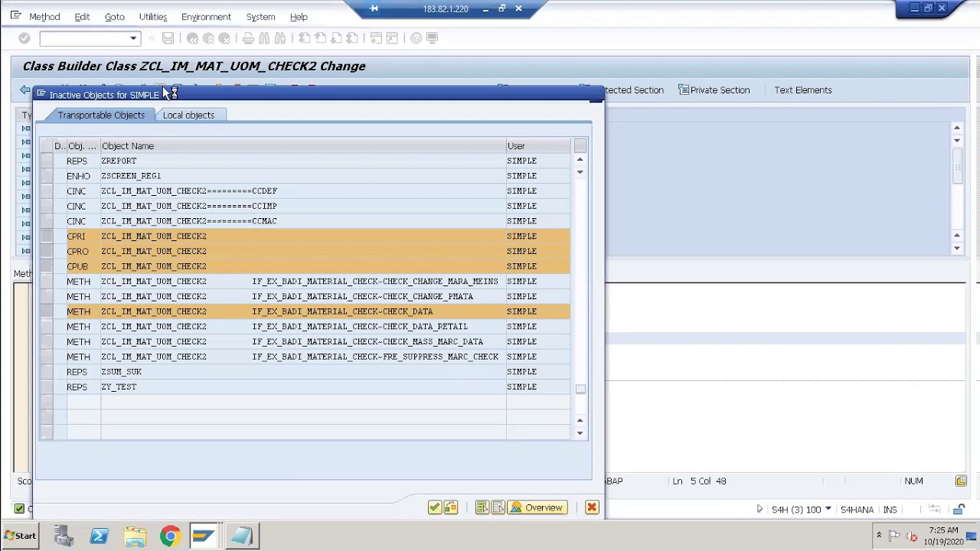
Task: Click the SAP Logon icon on the taskbar
Action: pos(204,536)
